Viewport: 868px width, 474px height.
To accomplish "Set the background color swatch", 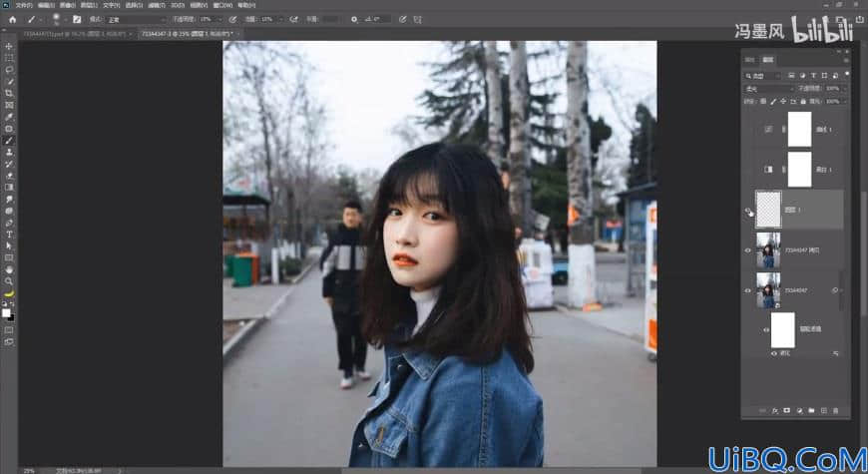I will tap(11, 318).
